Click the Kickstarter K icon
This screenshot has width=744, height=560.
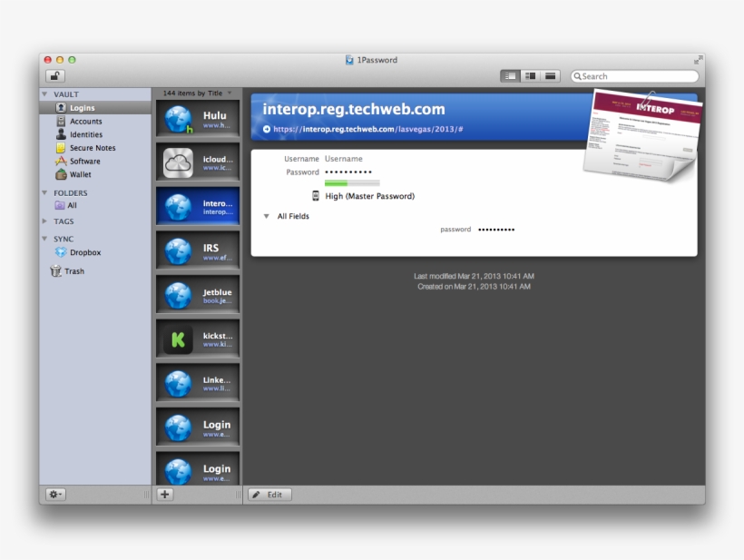click(178, 339)
